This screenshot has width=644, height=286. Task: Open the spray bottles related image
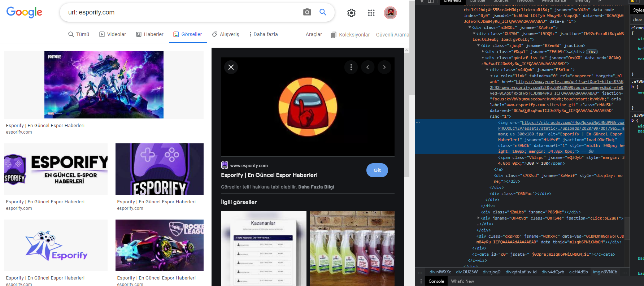coord(352,248)
